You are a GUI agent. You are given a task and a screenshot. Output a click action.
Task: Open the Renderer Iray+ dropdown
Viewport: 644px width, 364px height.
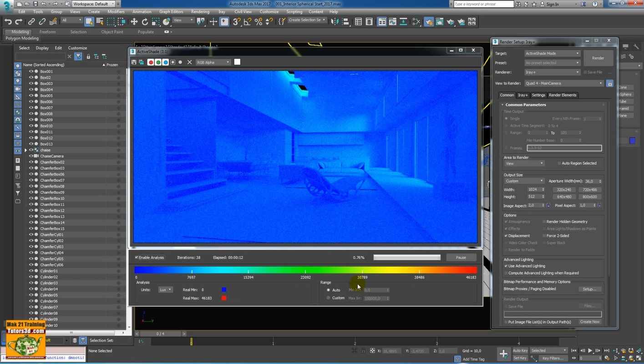pyautogui.click(x=552, y=72)
